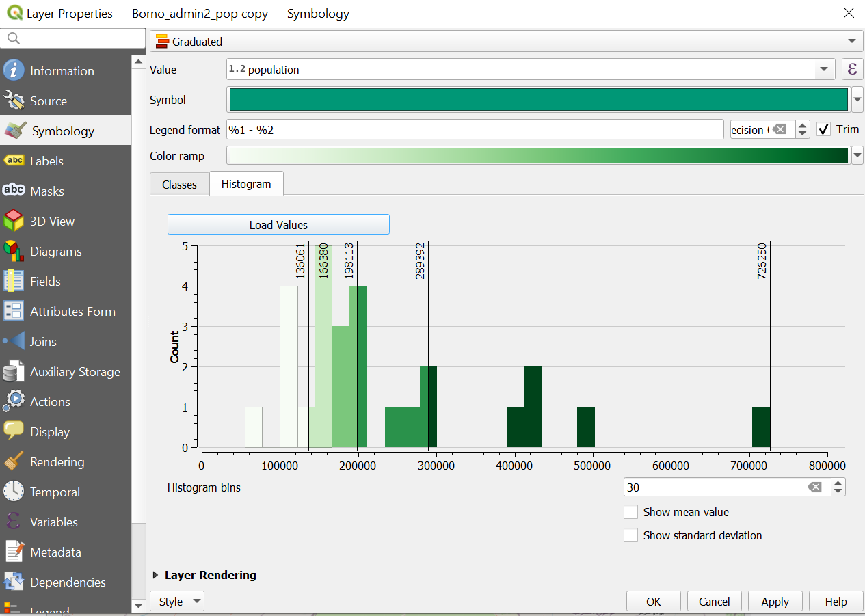The width and height of the screenshot is (865, 616).
Task: Select the Diagrams section icon
Action: click(14, 251)
